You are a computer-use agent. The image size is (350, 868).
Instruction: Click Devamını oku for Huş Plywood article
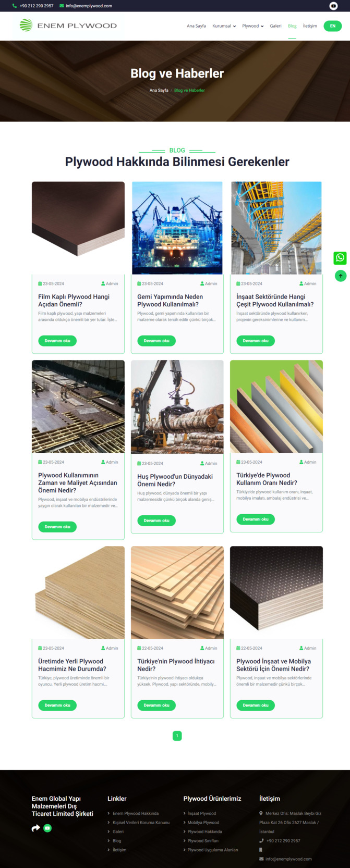(156, 520)
